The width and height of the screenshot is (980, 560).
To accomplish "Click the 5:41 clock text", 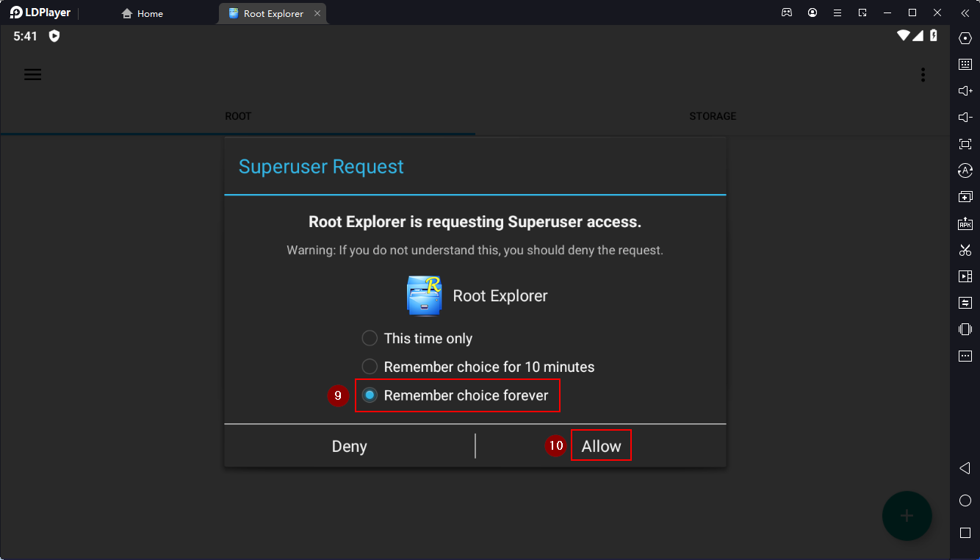I will pyautogui.click(x=25, y=36).
